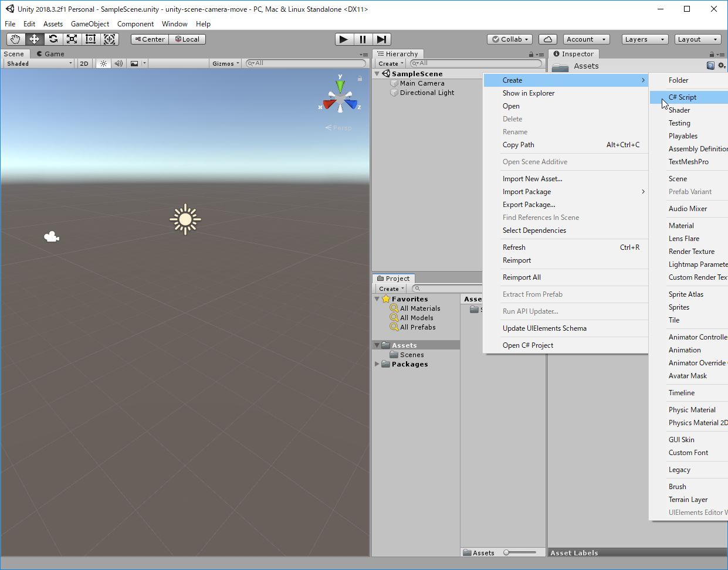Screen dimensions: 728x570
Task: Toggle 2D view mode
Action: pyautogui.click(x=84, y=63)
